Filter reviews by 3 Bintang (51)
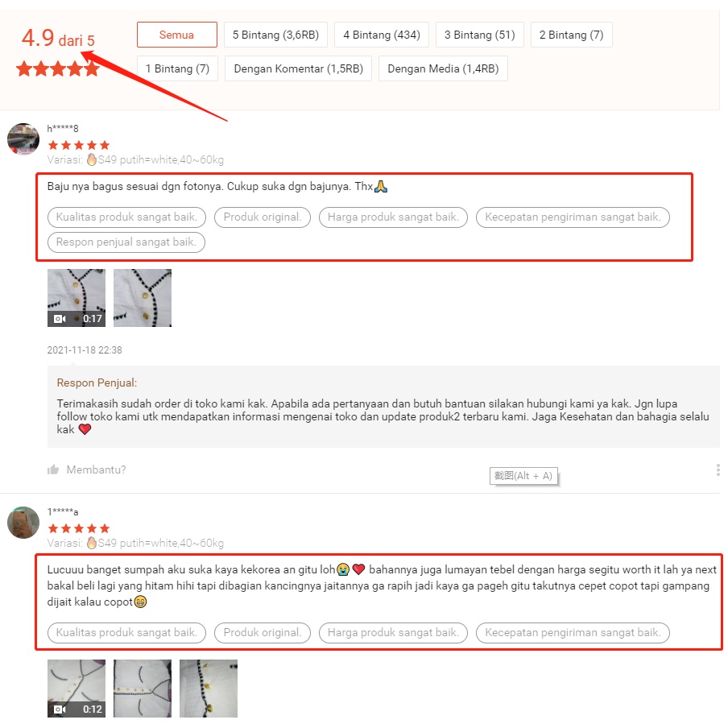This screenshot has width=728, height=728. click(480, 35)
